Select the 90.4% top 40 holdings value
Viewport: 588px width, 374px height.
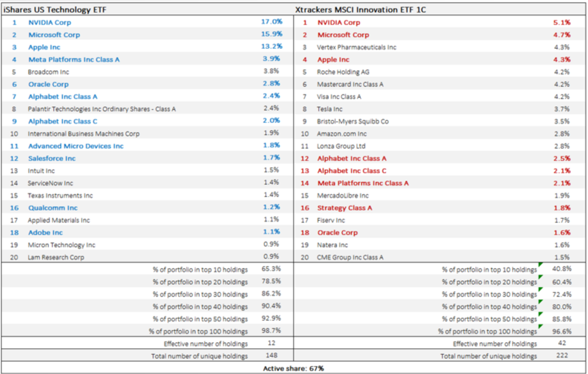(271, 306)
